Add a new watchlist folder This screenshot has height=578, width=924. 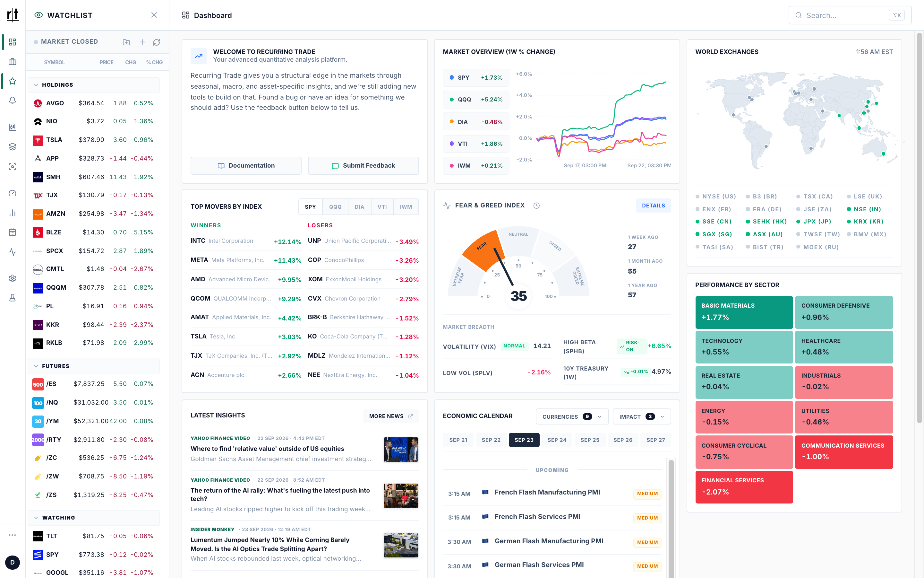pos(126,42)
